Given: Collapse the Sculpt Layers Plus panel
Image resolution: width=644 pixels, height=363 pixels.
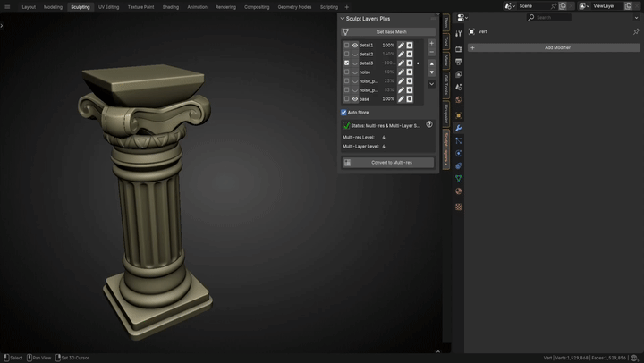Looking at the screenshot, I should click(343, 19).
